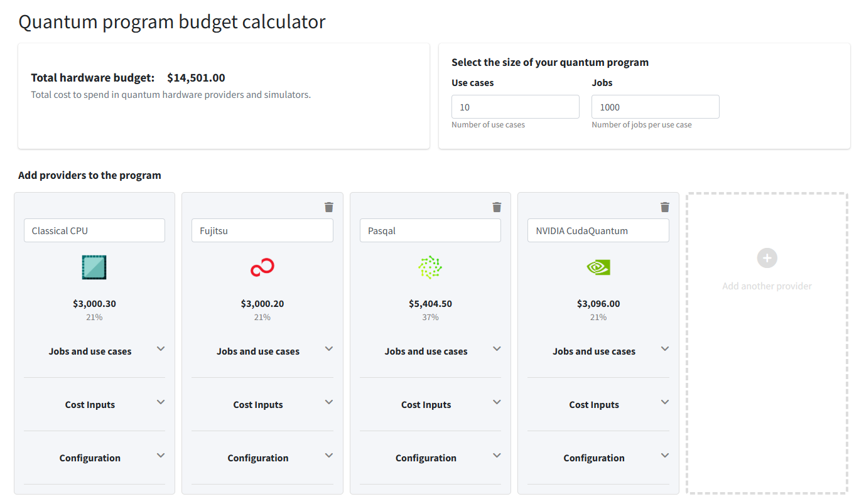This screenshot has width=859, height=504.
Task: Expand Fujitsu Jobs and use cases
Action: click(329, 349)
